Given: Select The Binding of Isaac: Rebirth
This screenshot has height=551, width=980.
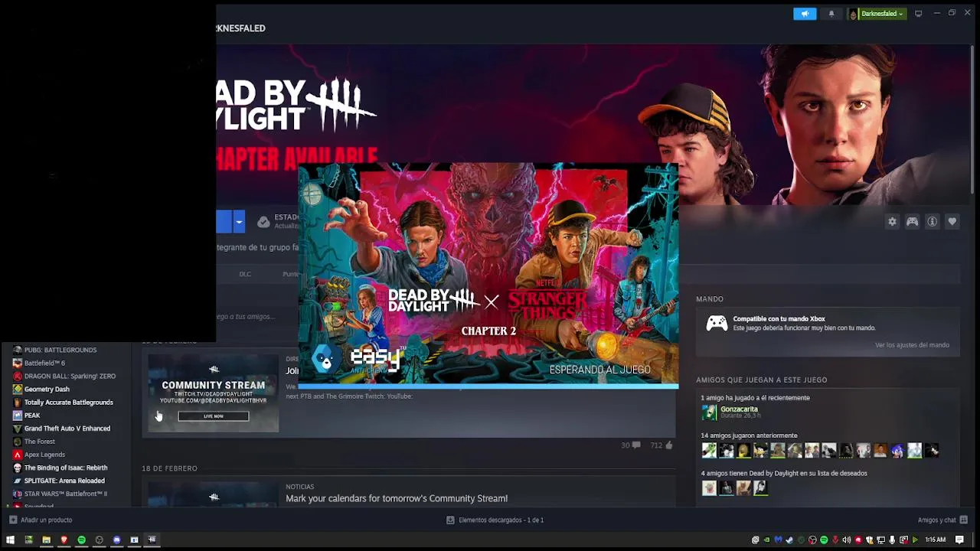Looking at the screenshot, I should (x=66, y=467).
